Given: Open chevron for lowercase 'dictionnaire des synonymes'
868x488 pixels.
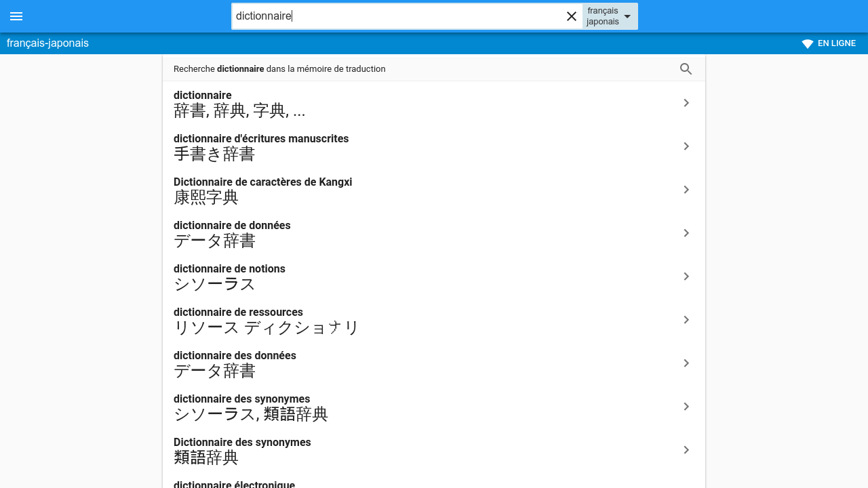Looking at the screenshot, I should 686,407.
